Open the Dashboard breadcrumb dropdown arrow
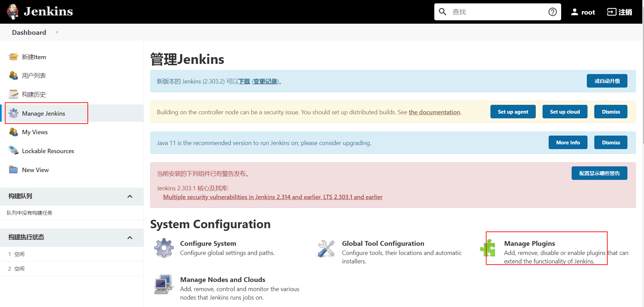The height and width of the screenshot is (307, 644). (x=57, y=32)
